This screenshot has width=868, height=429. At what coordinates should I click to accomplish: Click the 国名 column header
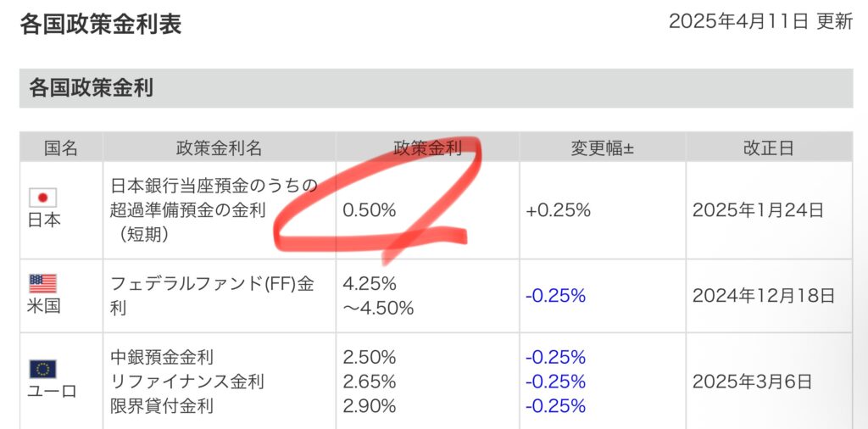tap(61, 148)
